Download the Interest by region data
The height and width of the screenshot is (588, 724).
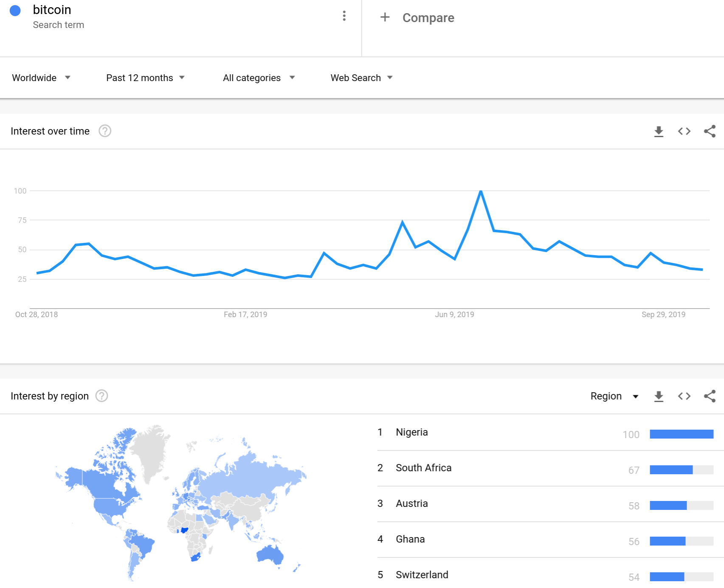[x=659, y=397]
